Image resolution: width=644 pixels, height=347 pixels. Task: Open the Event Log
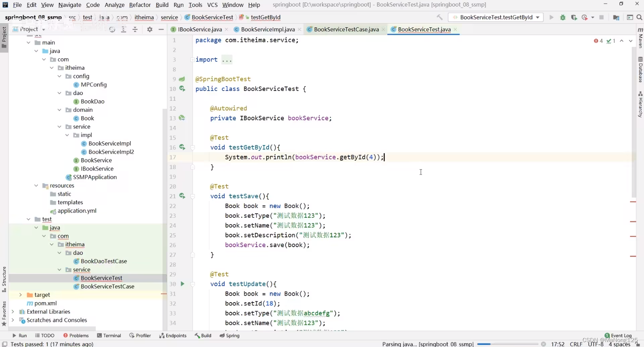[618, 336]
